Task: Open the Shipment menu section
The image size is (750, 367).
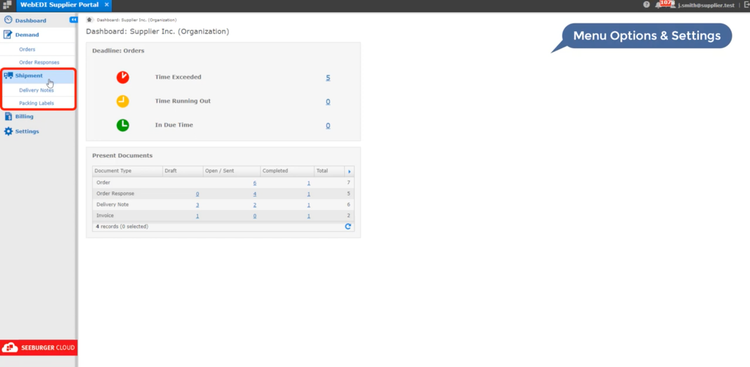Action: click(x=29, y=76)
